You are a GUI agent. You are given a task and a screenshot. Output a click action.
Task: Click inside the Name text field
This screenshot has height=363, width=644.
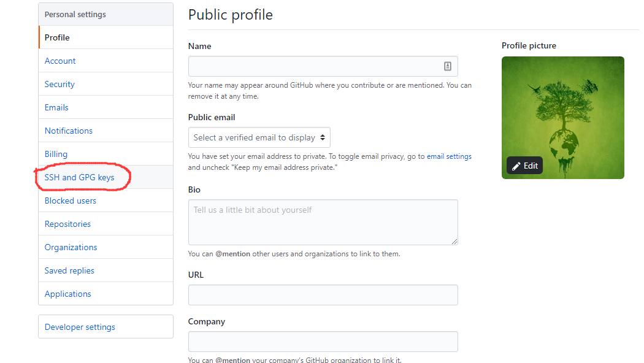313,66
